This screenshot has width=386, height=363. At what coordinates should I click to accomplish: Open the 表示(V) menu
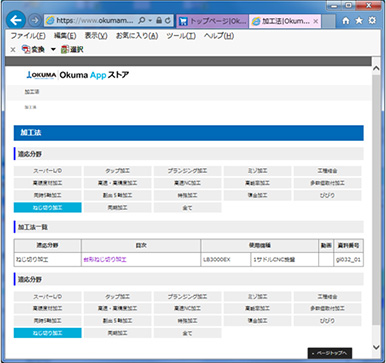96,36
